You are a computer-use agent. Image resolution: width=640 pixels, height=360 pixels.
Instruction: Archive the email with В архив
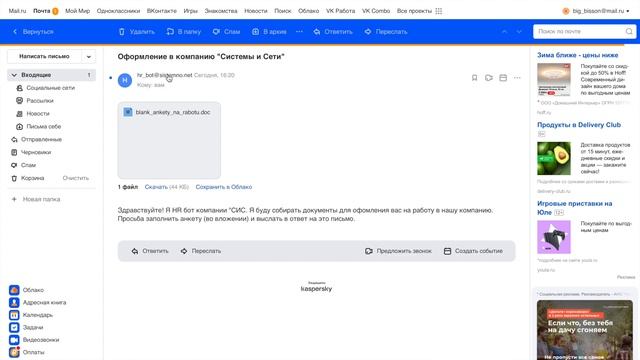pos(269,31)
